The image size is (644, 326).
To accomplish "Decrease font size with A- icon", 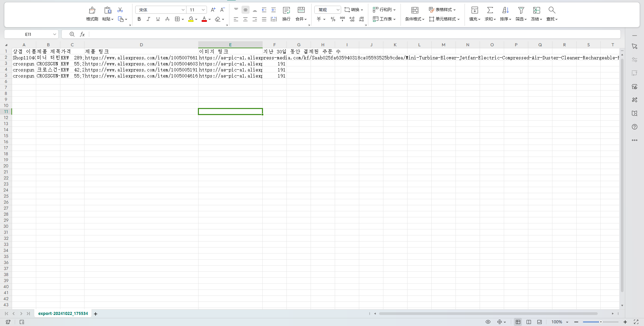I will point(222,10).
